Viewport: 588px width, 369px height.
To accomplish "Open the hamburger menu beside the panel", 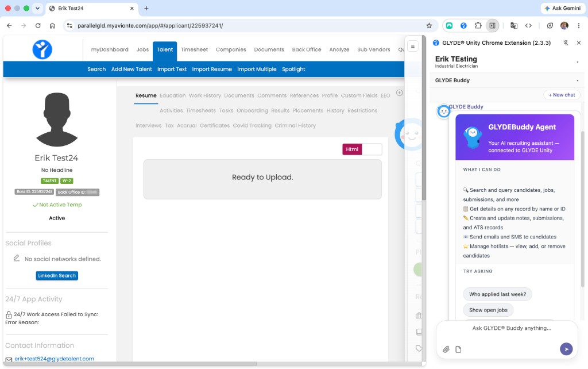I will (x=412, y=46).
